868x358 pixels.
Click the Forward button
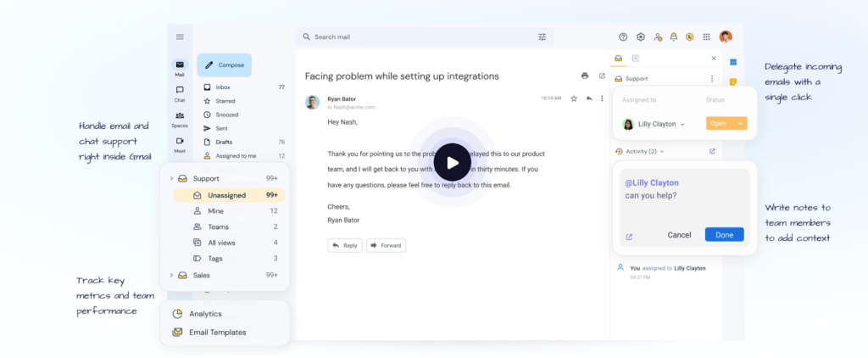tap(386, 245)
